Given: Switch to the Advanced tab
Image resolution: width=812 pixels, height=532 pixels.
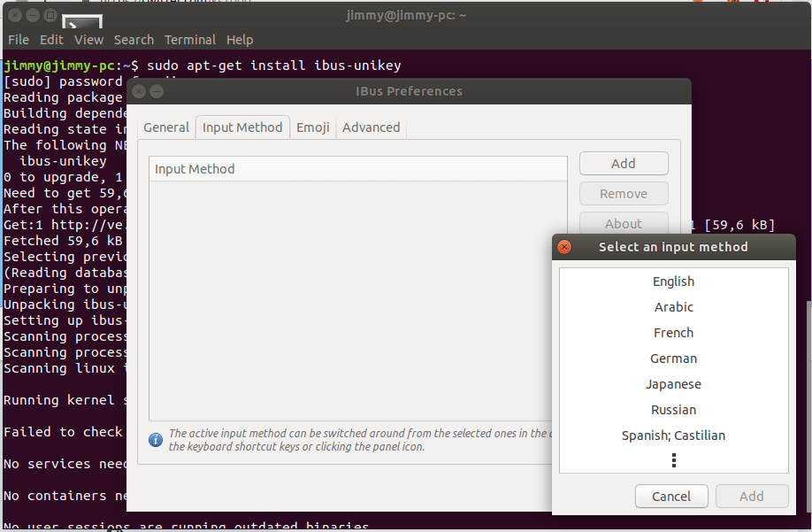Looking at the screenshot, I should click(x=371, y=127).
